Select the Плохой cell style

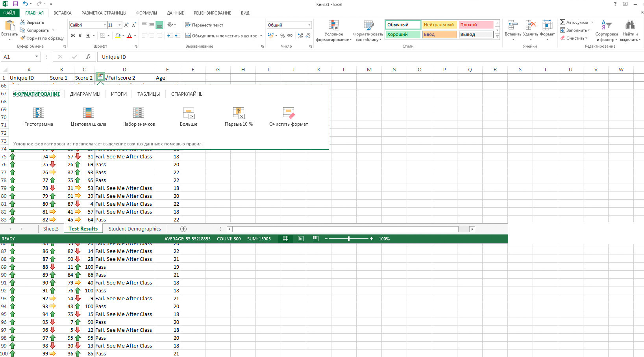[476, 24]
